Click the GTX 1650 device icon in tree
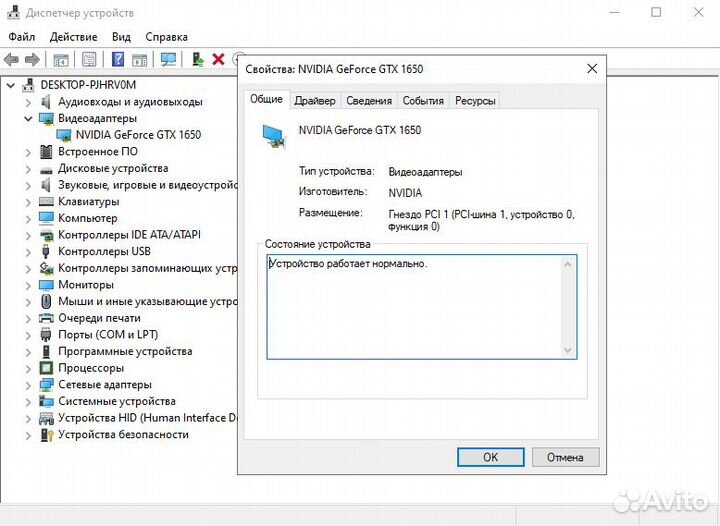This screenshot has width=720, height=526. (64, 135)
